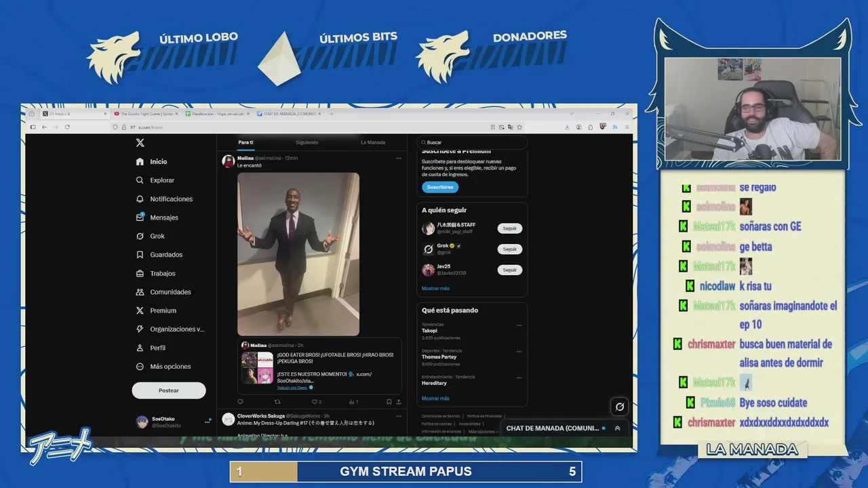Image resolution: width=868 pixels, height=488 pixels.
Task: Click the Buscar search field
Action: 472,142
